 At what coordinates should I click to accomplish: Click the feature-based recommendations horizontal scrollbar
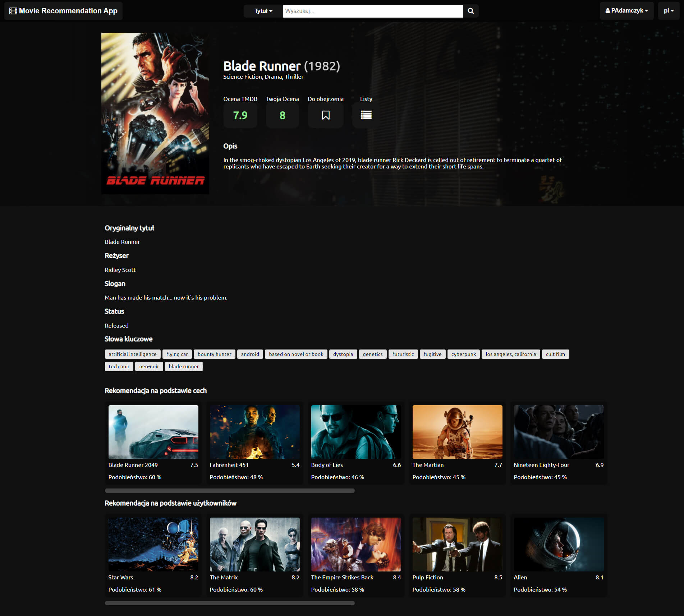(x=230, y=491)
